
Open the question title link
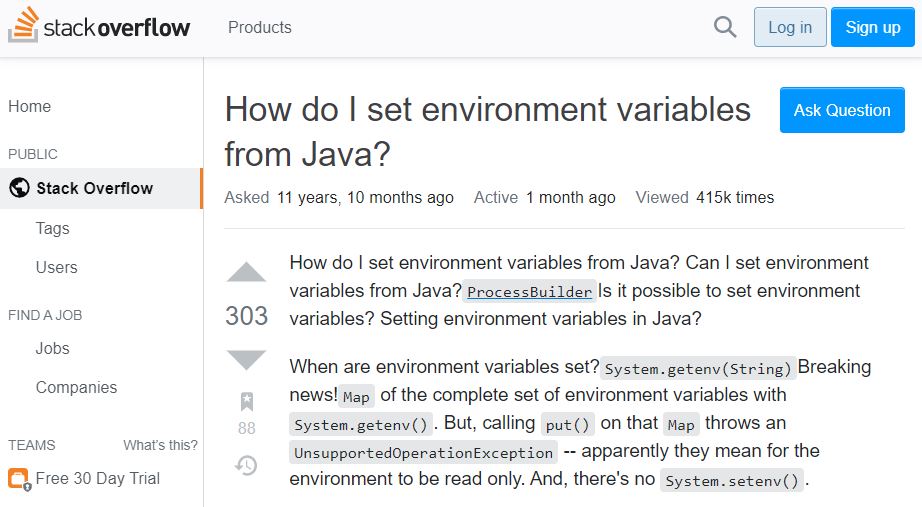click(x=487, y=132)
